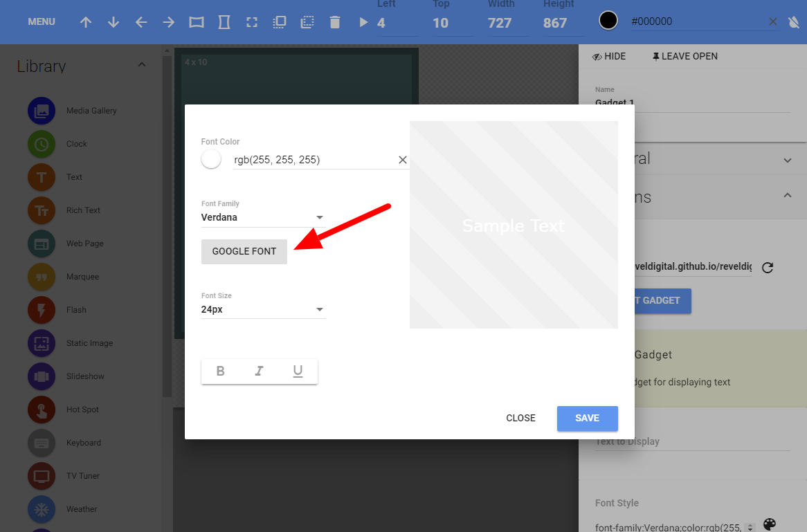Click the bring to front icon
807x532 pixels.
pyautogui.click(x=280, y=22)
